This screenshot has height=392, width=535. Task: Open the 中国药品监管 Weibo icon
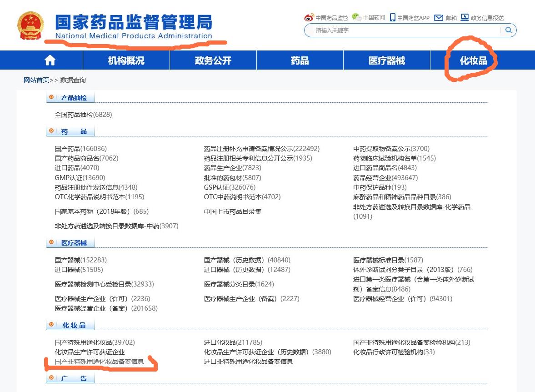(x=310, y=17)
